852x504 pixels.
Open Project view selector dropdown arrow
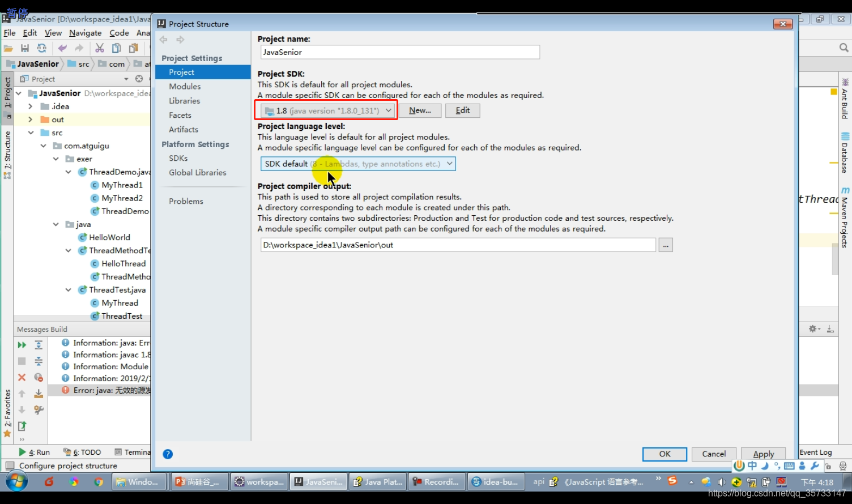tap(126, 79)
